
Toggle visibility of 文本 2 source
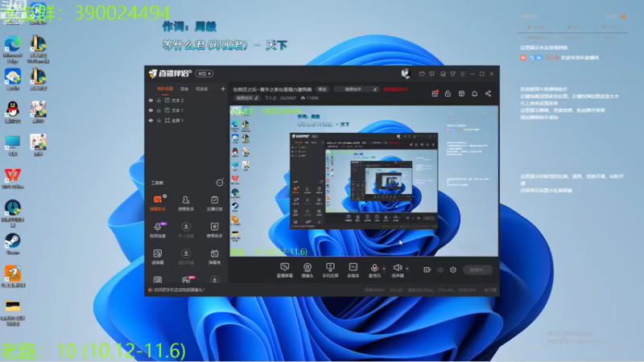[x=151, y=100]
